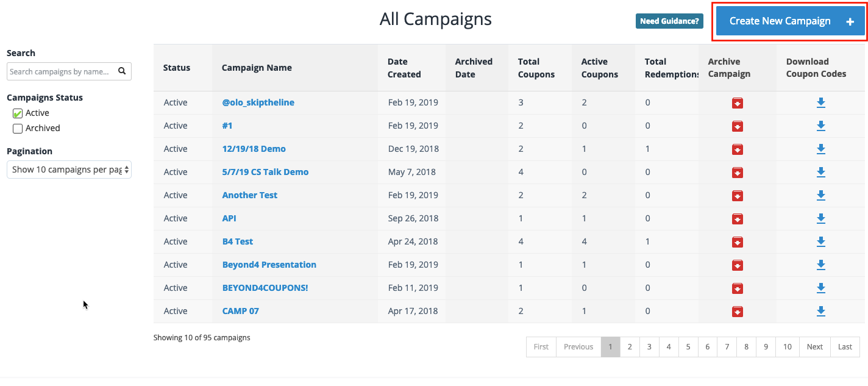Open the API campaign link
The width and height of the screenshot is (868, 386).
pos(229,218)
